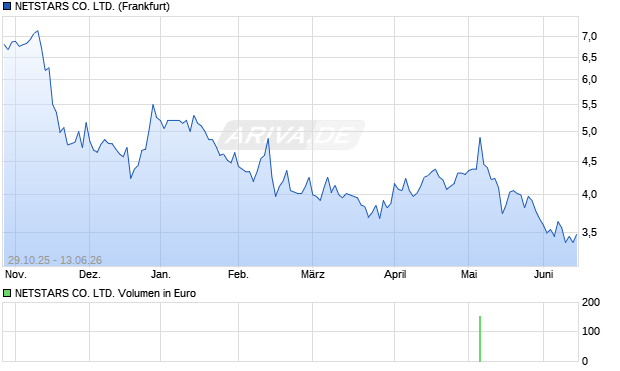Click the 'NETSTARS CO. LTD. (Frankfurt)' chart title
This screenshot has height=371, width=620.
pos(92,6)
